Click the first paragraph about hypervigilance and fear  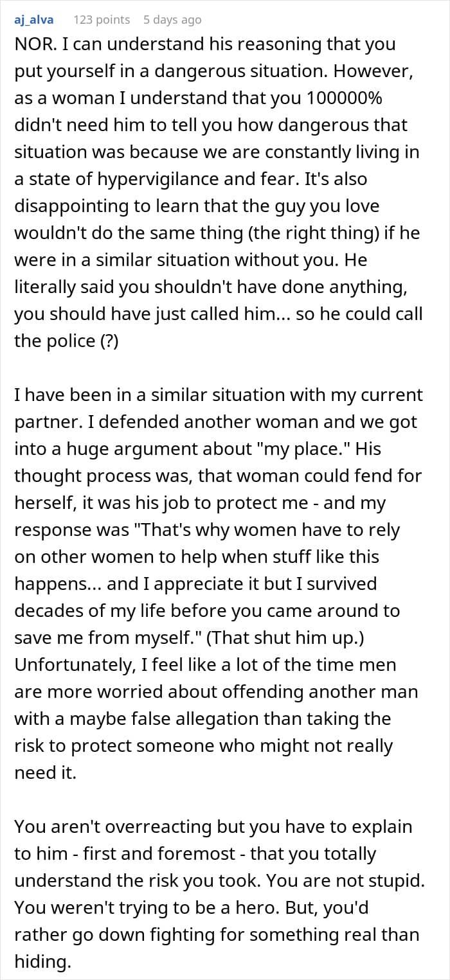[219, 193]
